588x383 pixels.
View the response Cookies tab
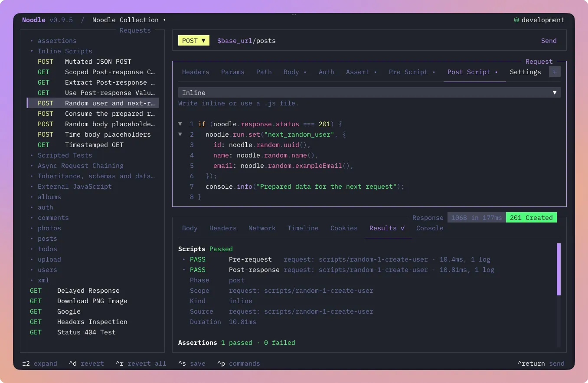(x=344, y=228)
